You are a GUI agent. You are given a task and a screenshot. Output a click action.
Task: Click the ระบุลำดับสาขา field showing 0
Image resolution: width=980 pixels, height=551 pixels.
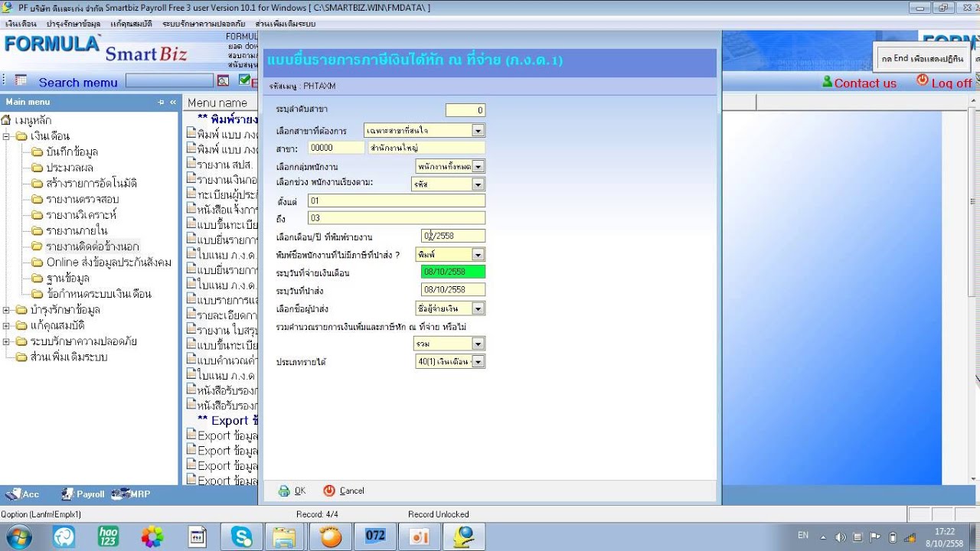465,110
